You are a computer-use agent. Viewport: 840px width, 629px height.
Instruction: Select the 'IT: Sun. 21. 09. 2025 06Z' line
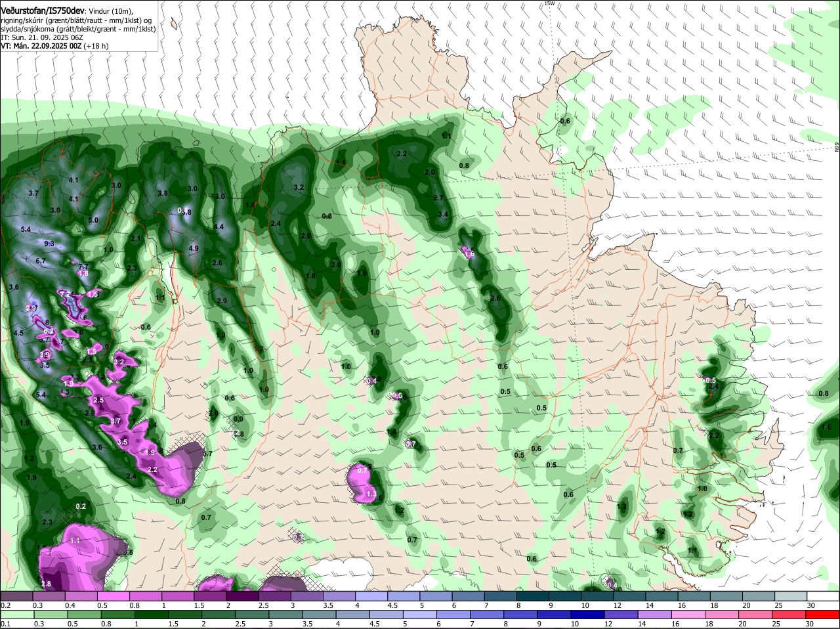42,37
